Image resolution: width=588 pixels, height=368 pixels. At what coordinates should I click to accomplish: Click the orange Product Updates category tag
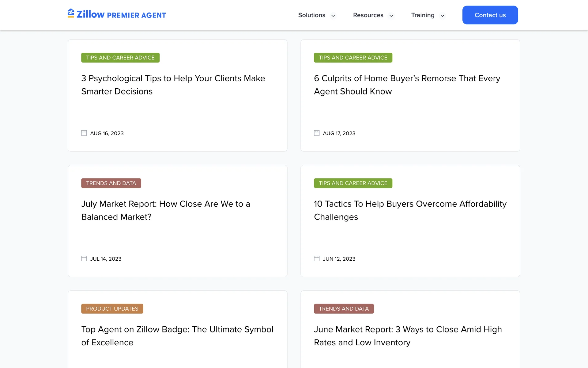112,309
